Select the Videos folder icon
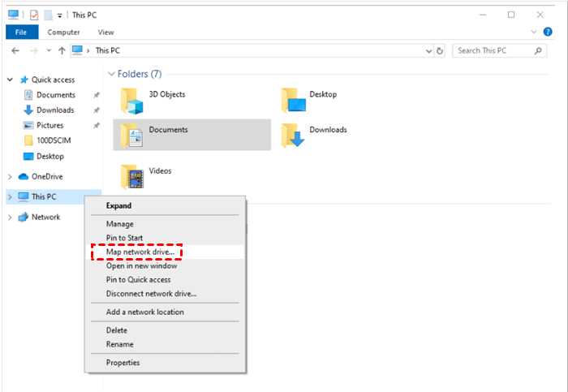The height and width of the screenshot is (392, 568). click(132, 177)
